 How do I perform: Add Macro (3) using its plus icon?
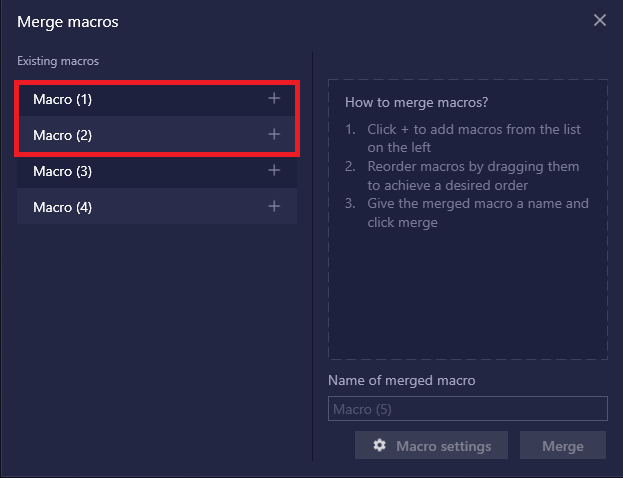[x=274, y=170]
